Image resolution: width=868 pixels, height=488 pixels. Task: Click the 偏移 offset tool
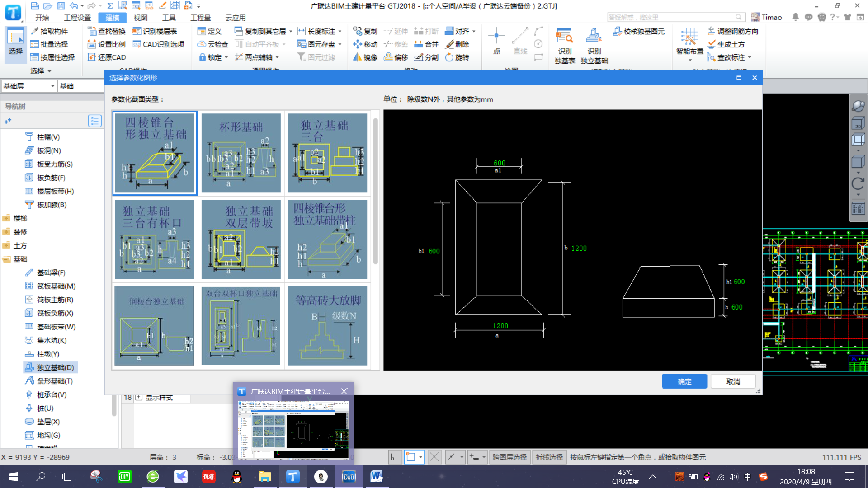[x=396, y=57]
